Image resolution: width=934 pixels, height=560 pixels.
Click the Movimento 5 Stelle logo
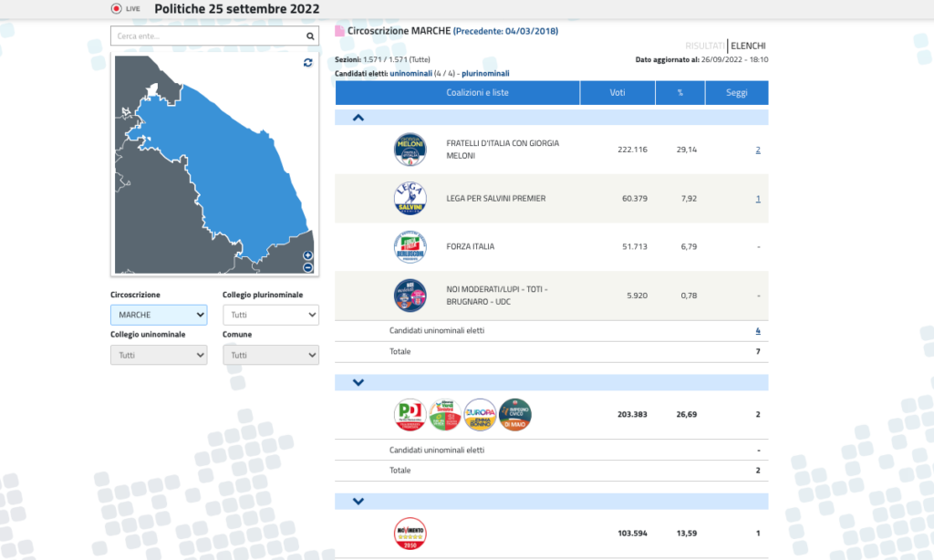point(410,534)
